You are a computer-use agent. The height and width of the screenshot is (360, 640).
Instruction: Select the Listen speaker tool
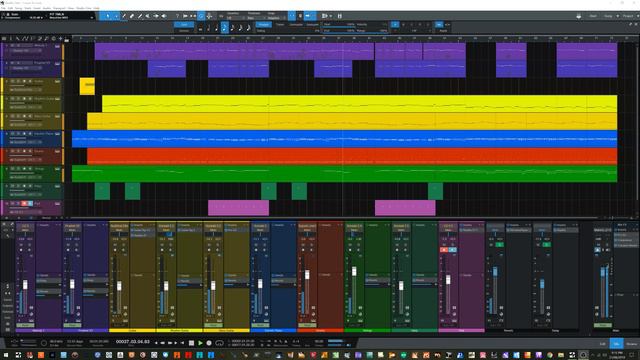tap(164, 16)
